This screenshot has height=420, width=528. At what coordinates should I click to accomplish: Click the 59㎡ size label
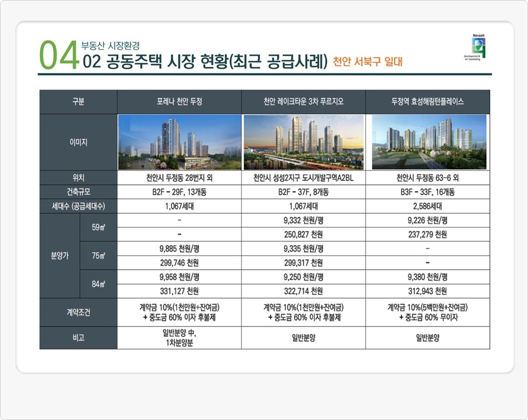point(98,227)
